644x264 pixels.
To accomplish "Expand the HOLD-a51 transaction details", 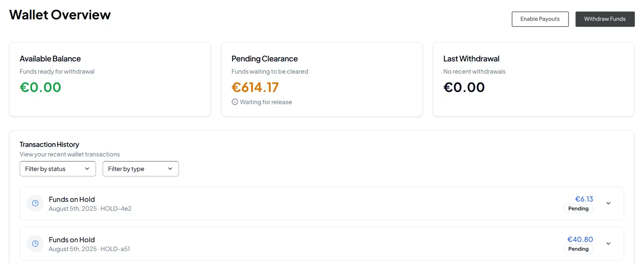I will (608, 244).
